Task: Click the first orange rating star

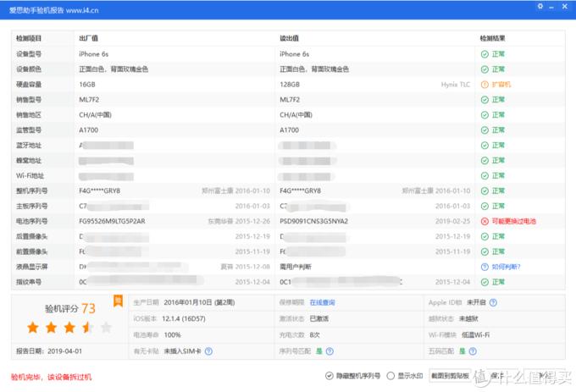Action: pos(33,327)
